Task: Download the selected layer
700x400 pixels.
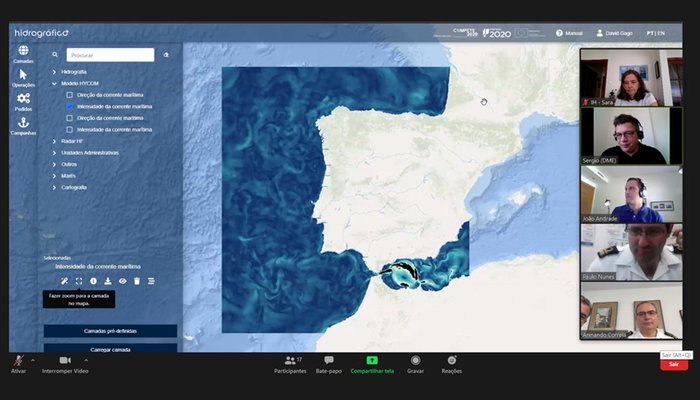Action: coord(107,282)
